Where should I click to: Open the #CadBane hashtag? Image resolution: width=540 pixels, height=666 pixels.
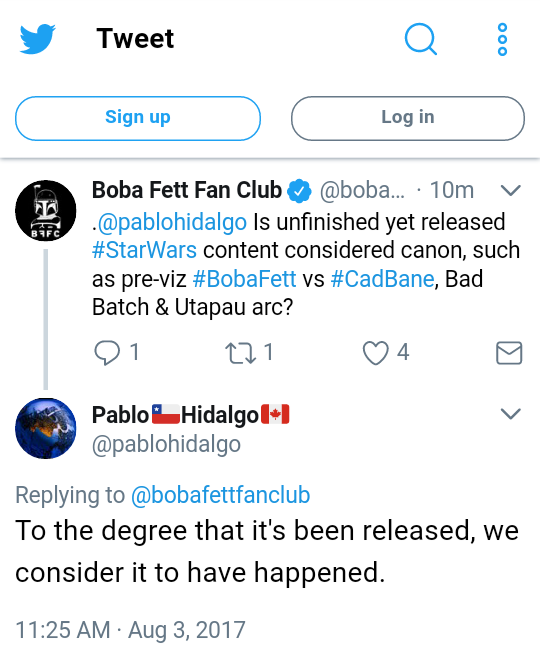pyautogui.click(x=382, y=279)
